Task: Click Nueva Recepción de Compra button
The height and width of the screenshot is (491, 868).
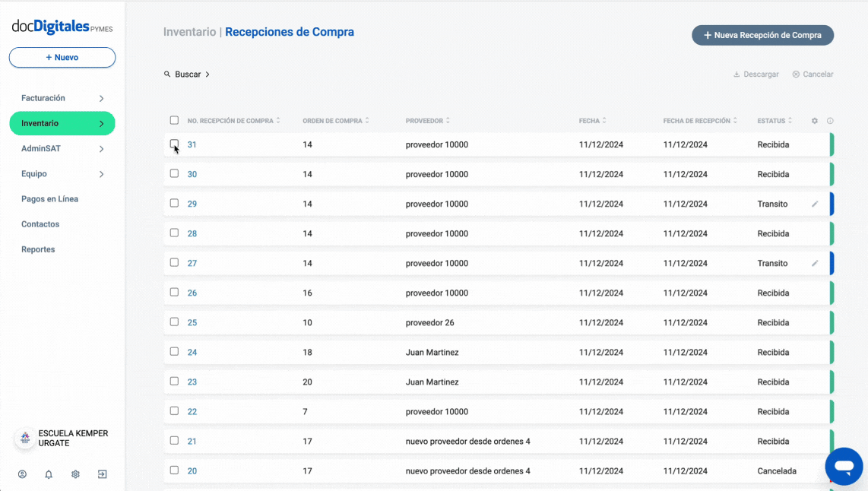Action: click(762, 35)
